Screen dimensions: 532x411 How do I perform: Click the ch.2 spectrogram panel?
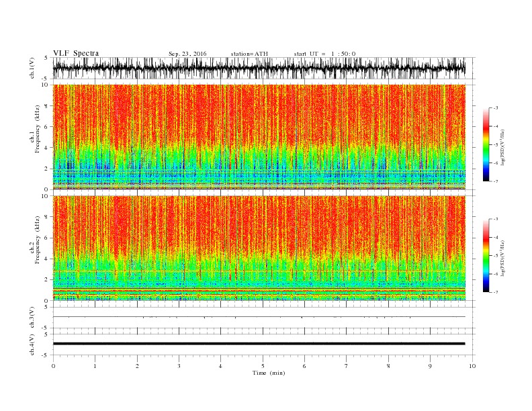coord(259,248)
